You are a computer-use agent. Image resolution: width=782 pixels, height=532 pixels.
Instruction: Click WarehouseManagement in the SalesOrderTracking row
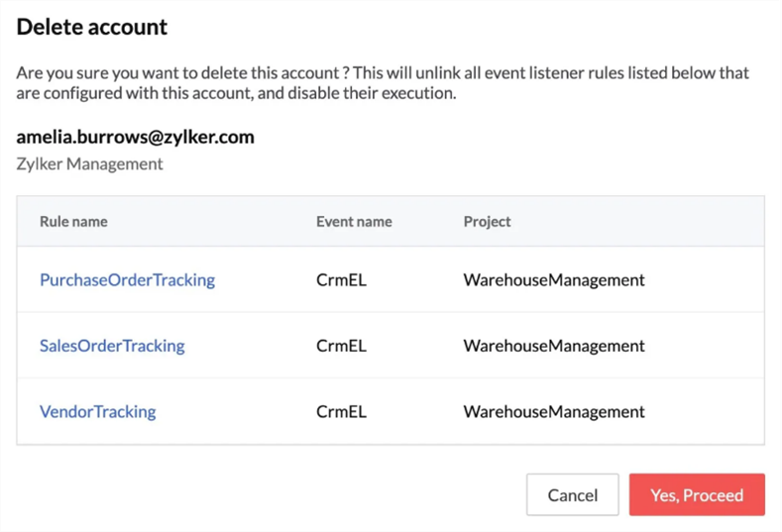coord(553,346)
